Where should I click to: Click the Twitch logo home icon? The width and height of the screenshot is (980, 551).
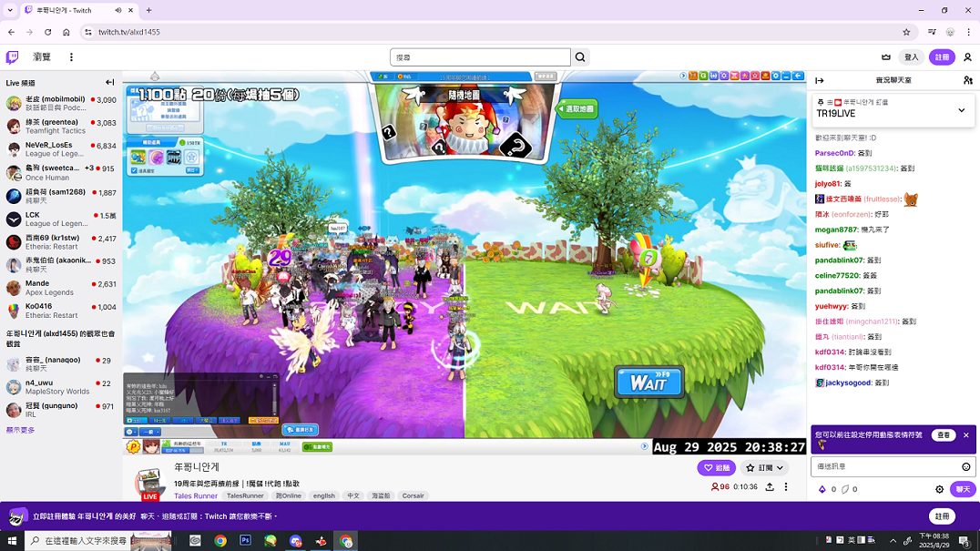click(13, 57)
